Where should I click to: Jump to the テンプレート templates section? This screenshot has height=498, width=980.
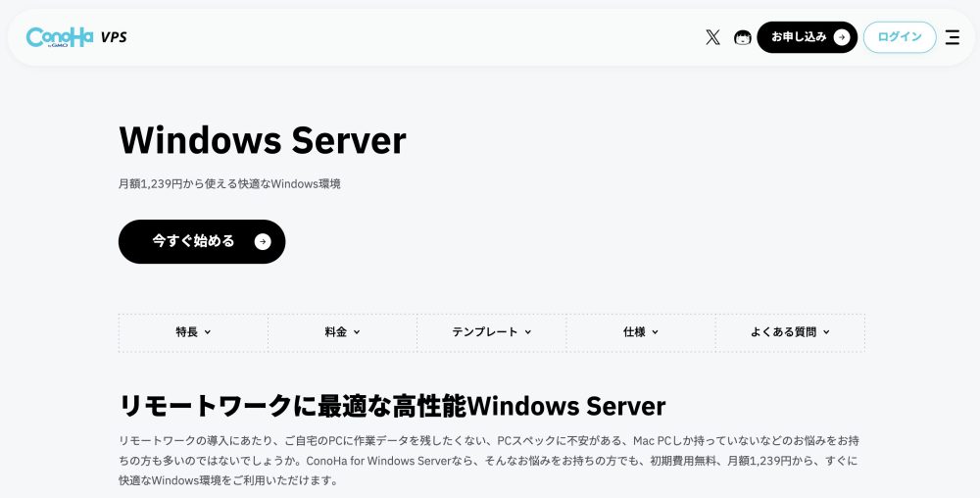coord(492,332)
